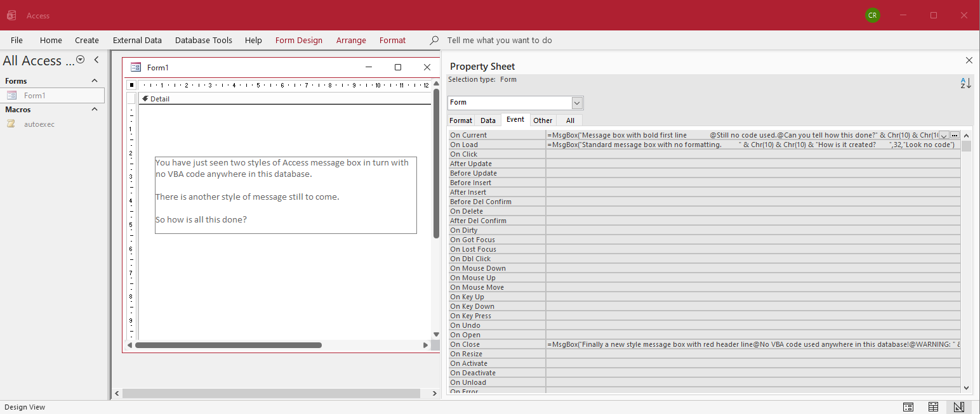Click the On Load property value field
Image resolution: width=980 pixels, height=414 pixels.
point(752,145)
